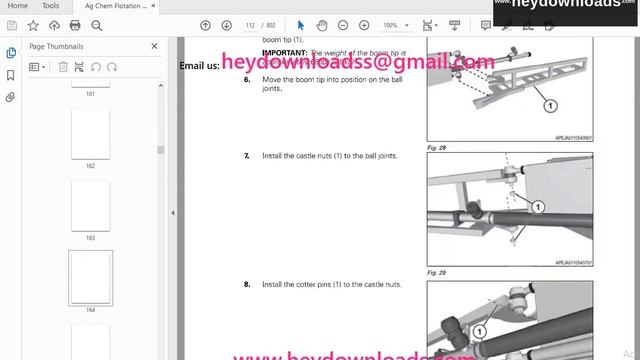Go to next page arrow
640x360 pixels.
click(x=227, y=25)
